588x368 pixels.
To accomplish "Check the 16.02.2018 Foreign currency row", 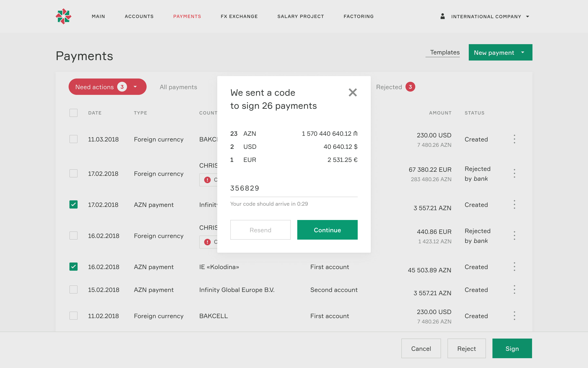I will pos(73,235).
